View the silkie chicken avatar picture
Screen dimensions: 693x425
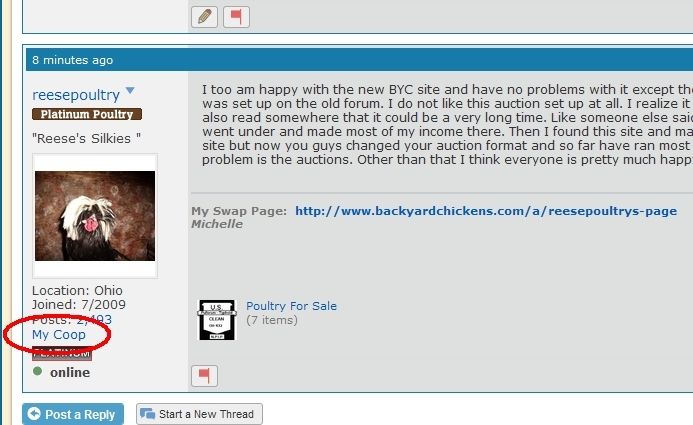tap(95, 216)
